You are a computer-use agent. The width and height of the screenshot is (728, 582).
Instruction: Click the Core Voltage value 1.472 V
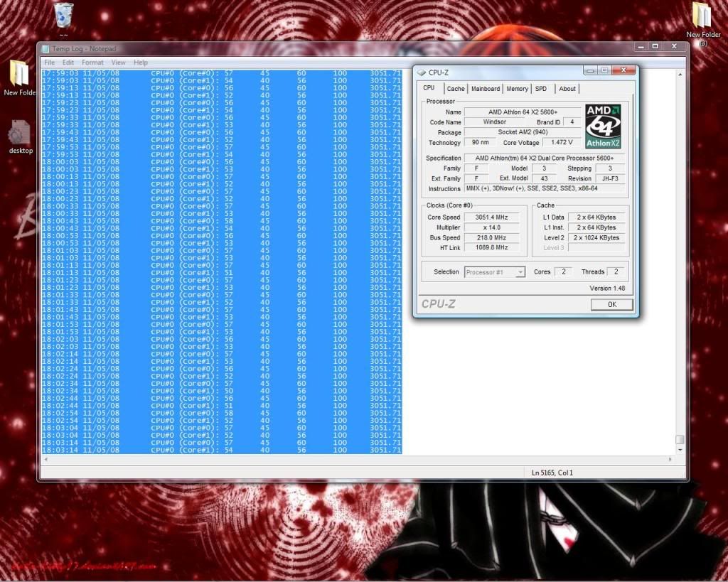(x=562, y=142)
